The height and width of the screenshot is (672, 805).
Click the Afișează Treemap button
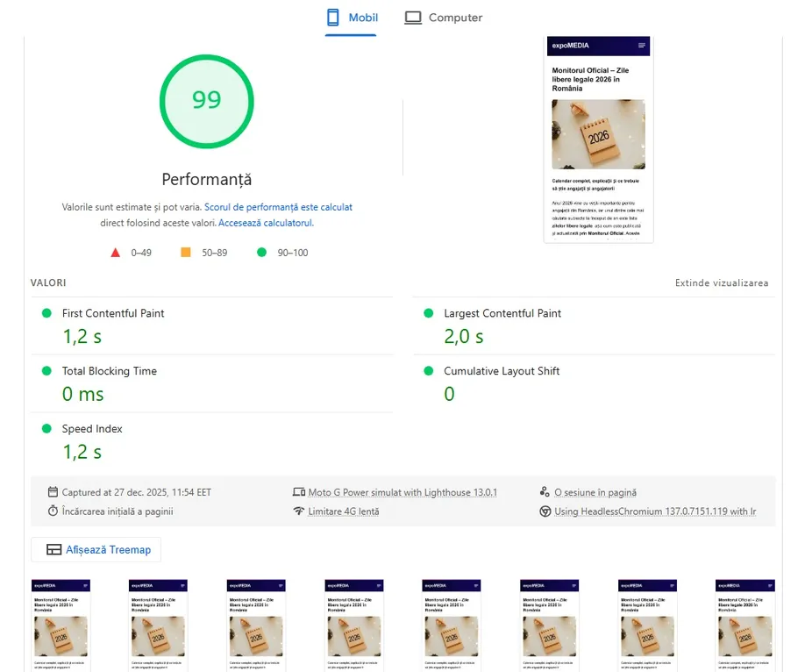pos(95,550)
